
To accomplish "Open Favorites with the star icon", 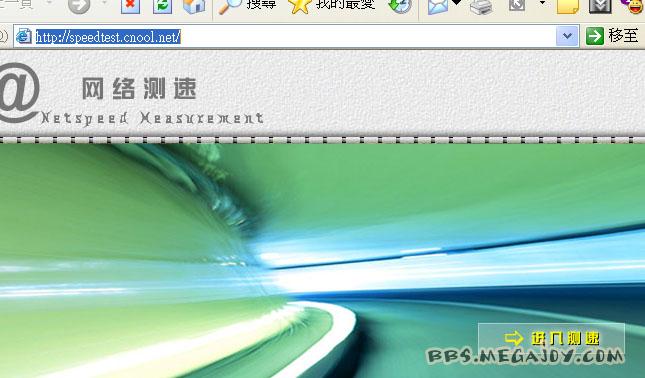I will pos(332,6).
